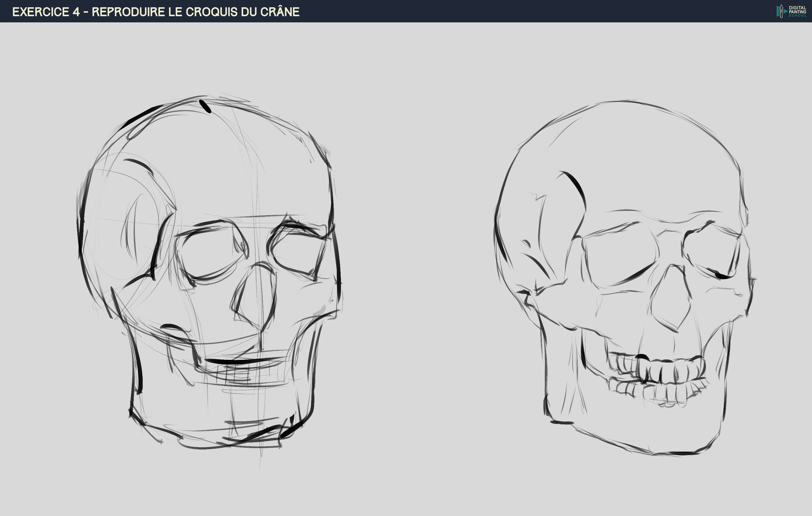
Task: Select the teal triangle play-shaped logo mark
Action: [785, 12]
